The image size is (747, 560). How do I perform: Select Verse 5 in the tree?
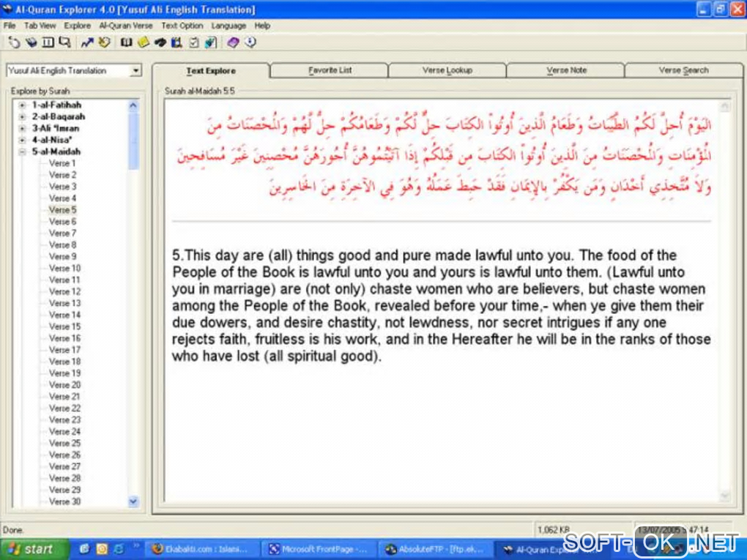pyautogui.click(x=62, y=210)
